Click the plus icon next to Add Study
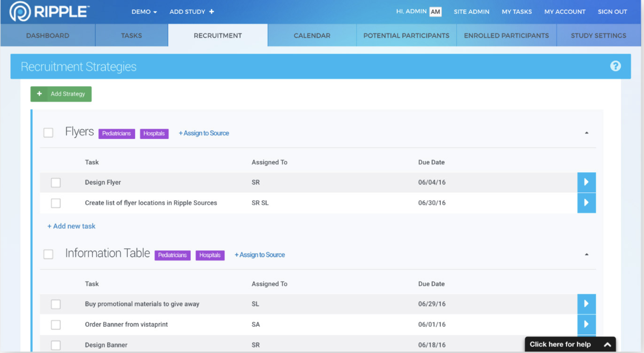The image size is (644, 353). (212, 12)
